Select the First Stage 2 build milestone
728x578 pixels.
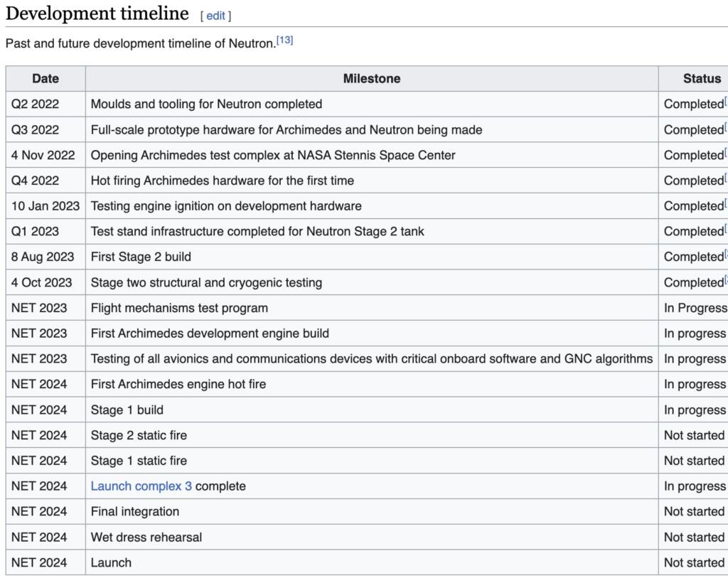[x=141, y=257]
